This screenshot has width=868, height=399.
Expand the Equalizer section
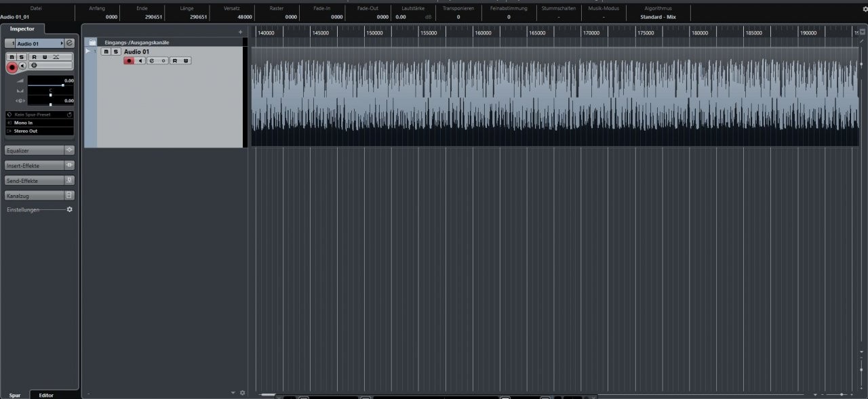[34, 150]
